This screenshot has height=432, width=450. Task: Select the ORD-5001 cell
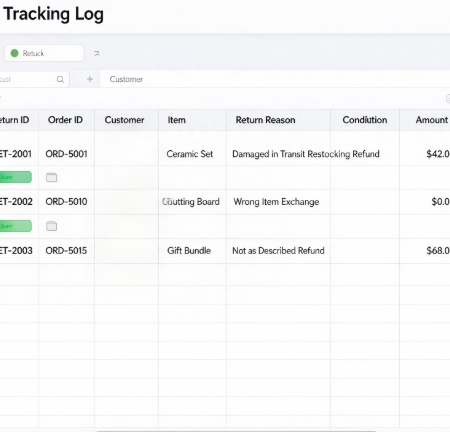[66, 154]
